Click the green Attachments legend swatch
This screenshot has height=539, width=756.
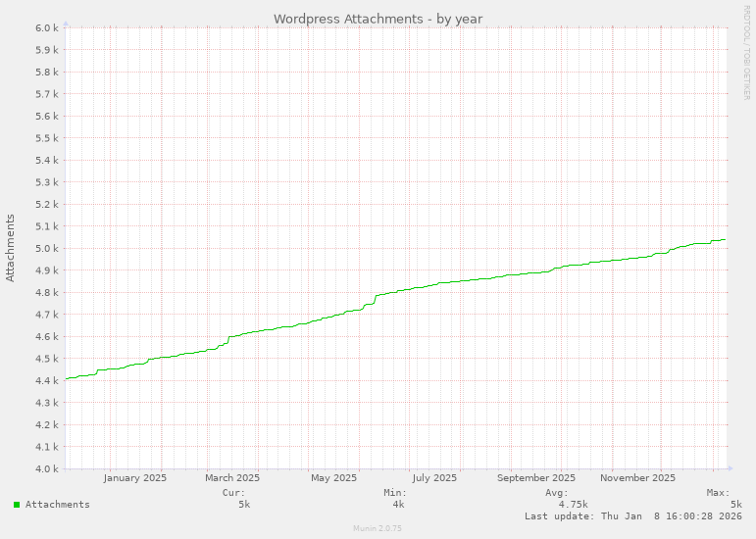(17, 505)
